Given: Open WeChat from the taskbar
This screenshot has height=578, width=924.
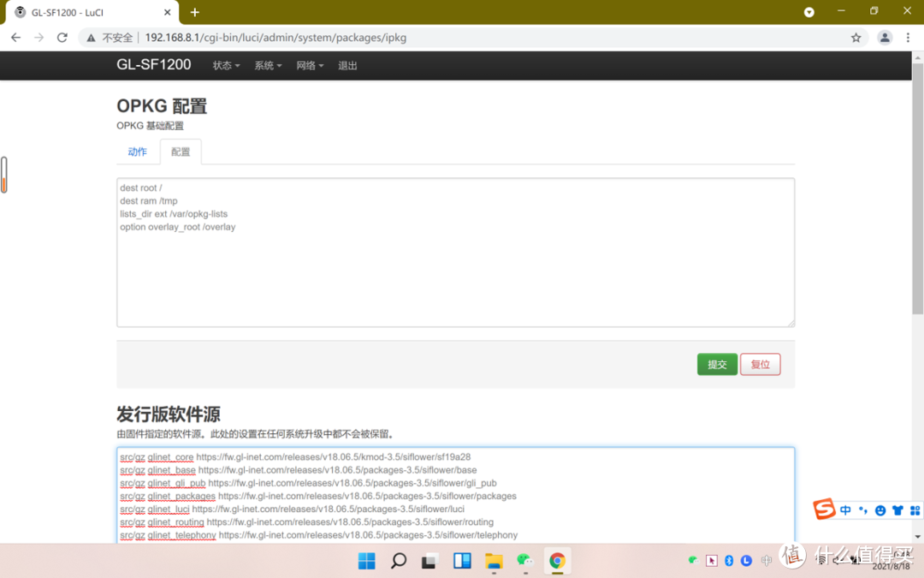Looking at the screenshot, I should 525,561.
